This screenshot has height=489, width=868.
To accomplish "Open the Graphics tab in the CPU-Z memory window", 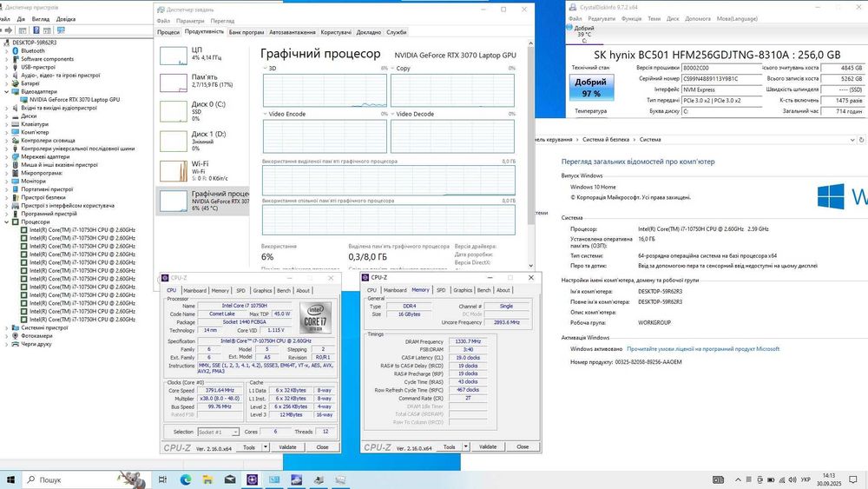I will pyautogui.click(x=463, y=290).
